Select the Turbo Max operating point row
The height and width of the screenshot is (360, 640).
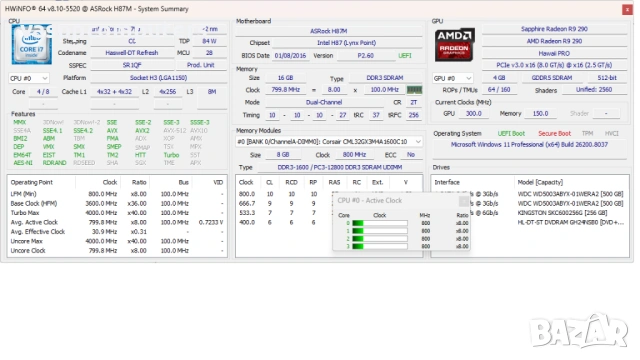(x=117, y=213)
